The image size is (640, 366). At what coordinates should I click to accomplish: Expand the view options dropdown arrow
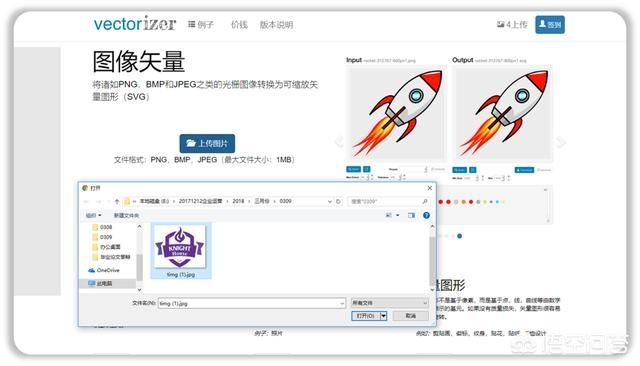click(398, 215)
